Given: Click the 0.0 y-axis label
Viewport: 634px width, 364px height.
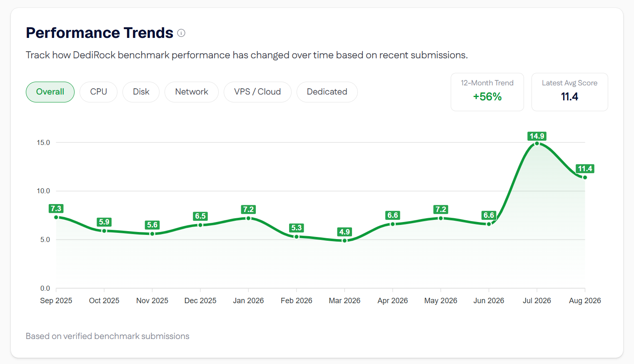Looking at the screenshot, I should coord(45,289).
